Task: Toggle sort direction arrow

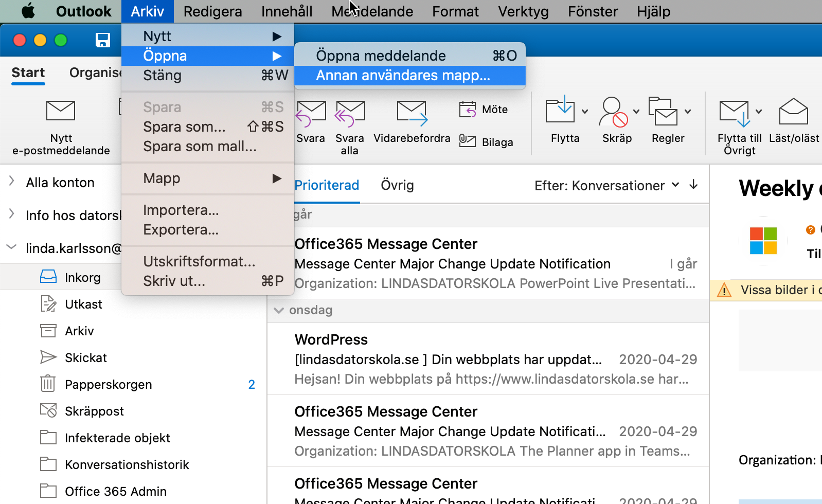Action: click(693, 185)
